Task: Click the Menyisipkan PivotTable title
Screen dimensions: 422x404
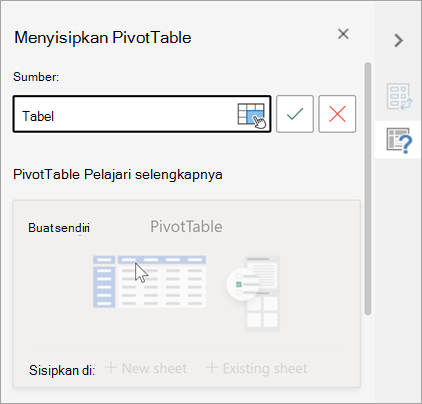Action: point(103,37)
